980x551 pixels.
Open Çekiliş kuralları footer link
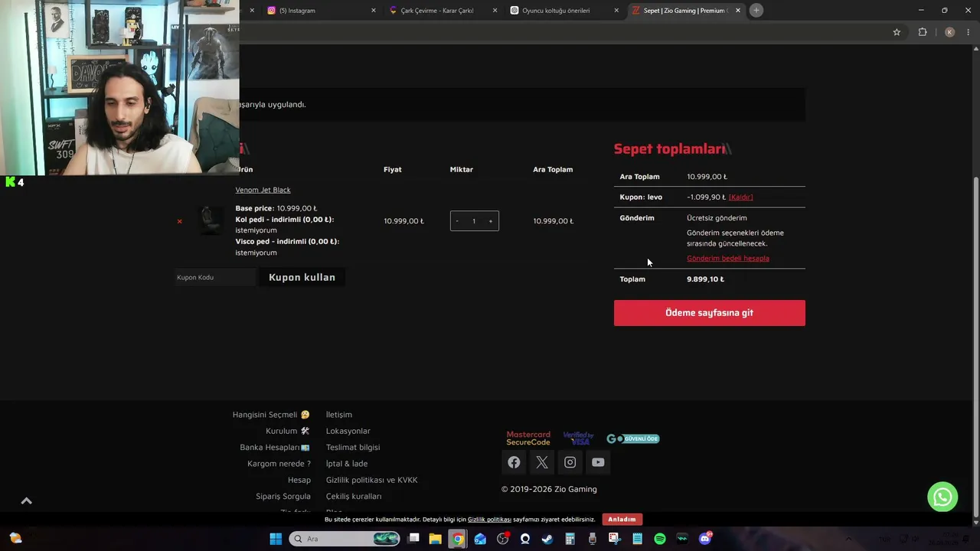pos(354,497)
